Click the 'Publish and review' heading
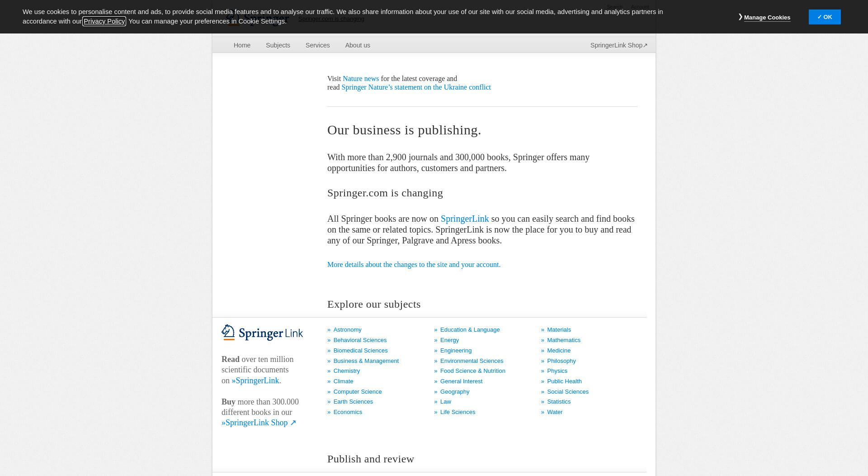The height and width of the screenshot is (476, 868). [x=371, y=459]
